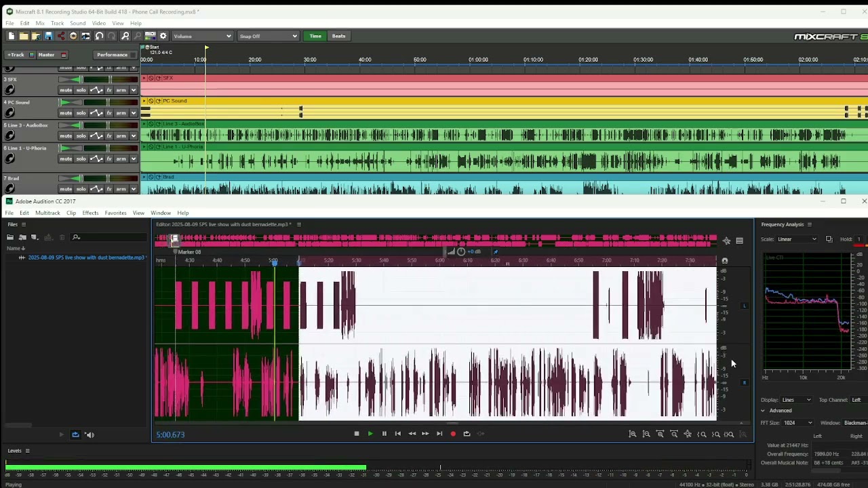
Task: Click the Mixcraft undo arrow
Action: (99, 36)
